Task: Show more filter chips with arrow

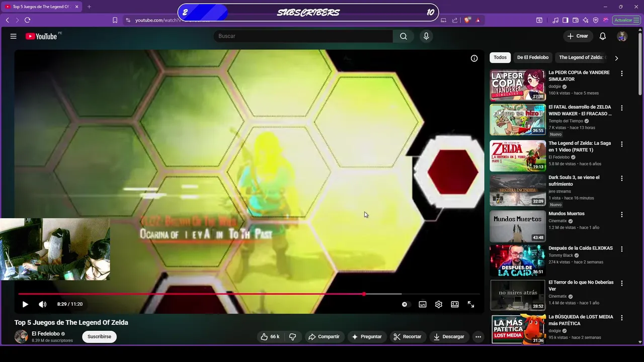Action: pos(616,58)
